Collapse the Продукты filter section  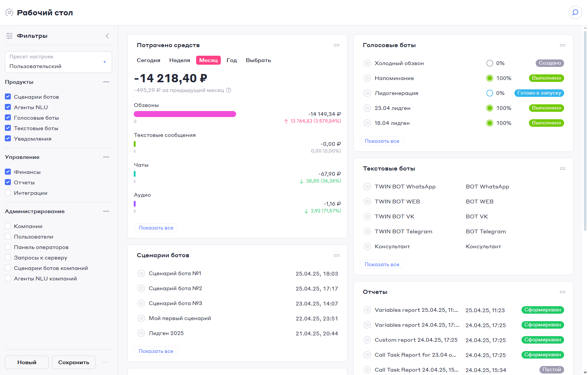[106, 82]
